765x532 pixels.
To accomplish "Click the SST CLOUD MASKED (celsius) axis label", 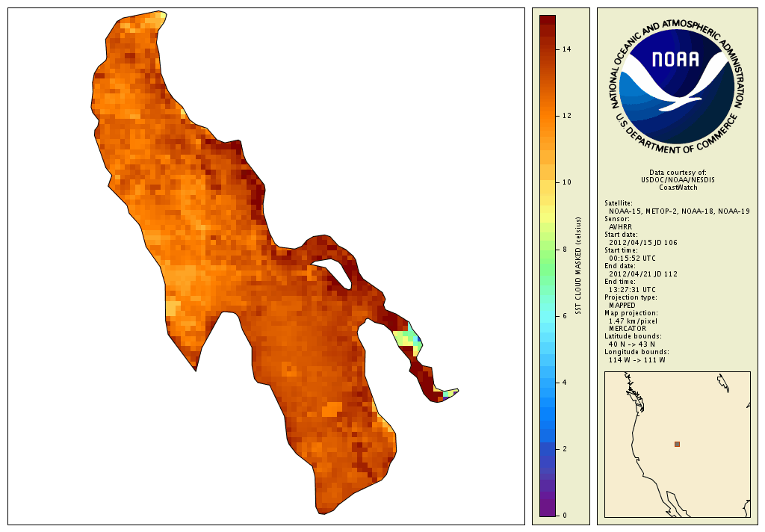I will tap(578, 265).
